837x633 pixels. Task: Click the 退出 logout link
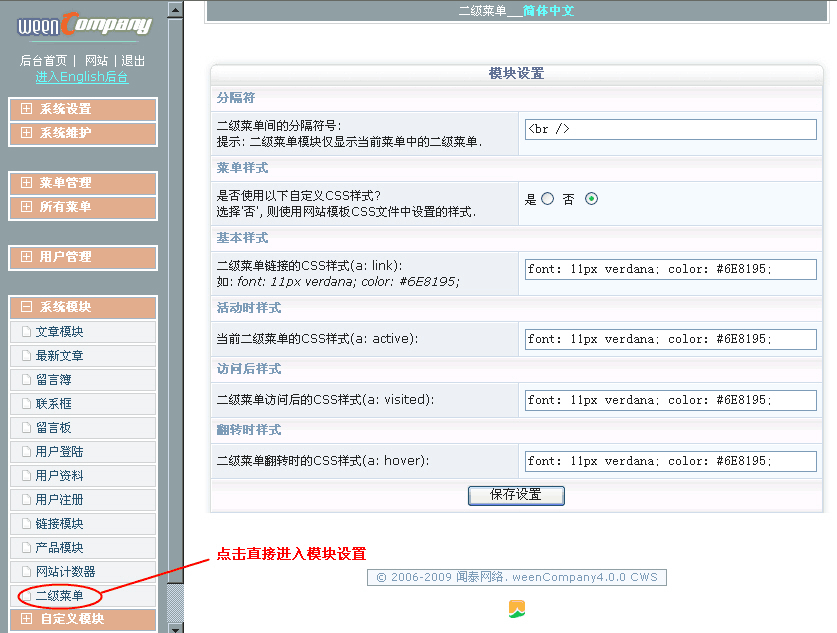pos(133,61)
